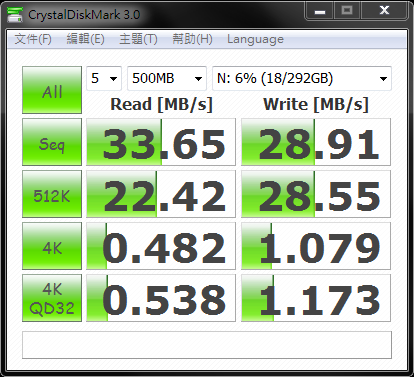Click the empty comment field at bottom
The height and width of the screenshot is (377, 414).
(x=207, y=345)
